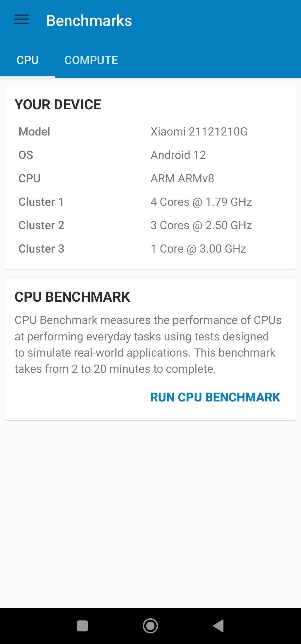
Task: Tap 1 Core @ 3.00 GHz value
Action: (x=198, y=249)
